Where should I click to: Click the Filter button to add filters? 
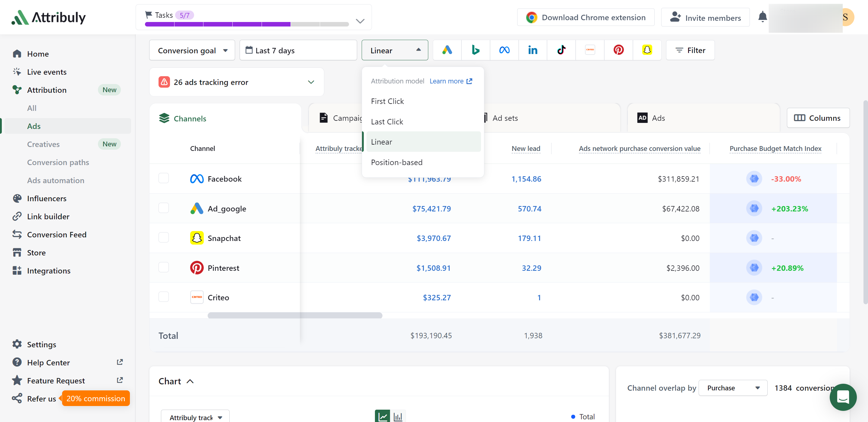[x=690, y=50]
